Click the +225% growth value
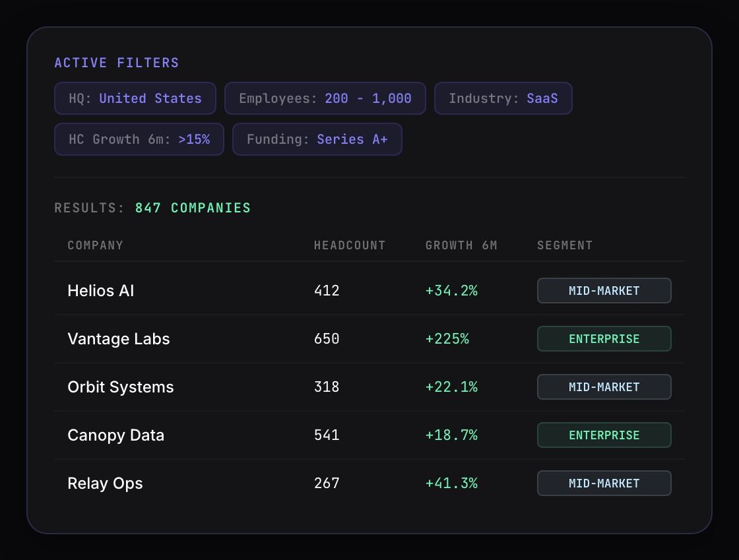The width and height of the screenshot is (739, 560). tap(447, 338)
